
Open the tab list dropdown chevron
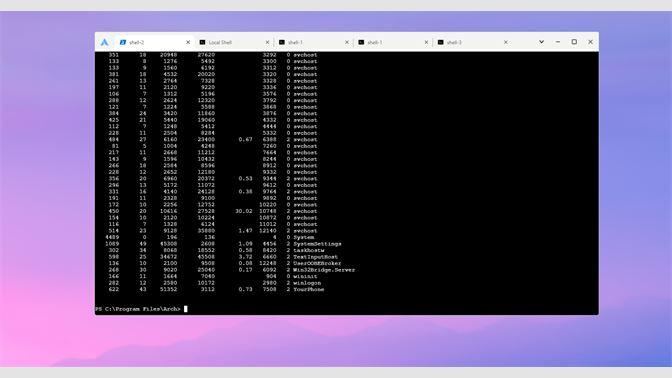[x=541, y=42]
